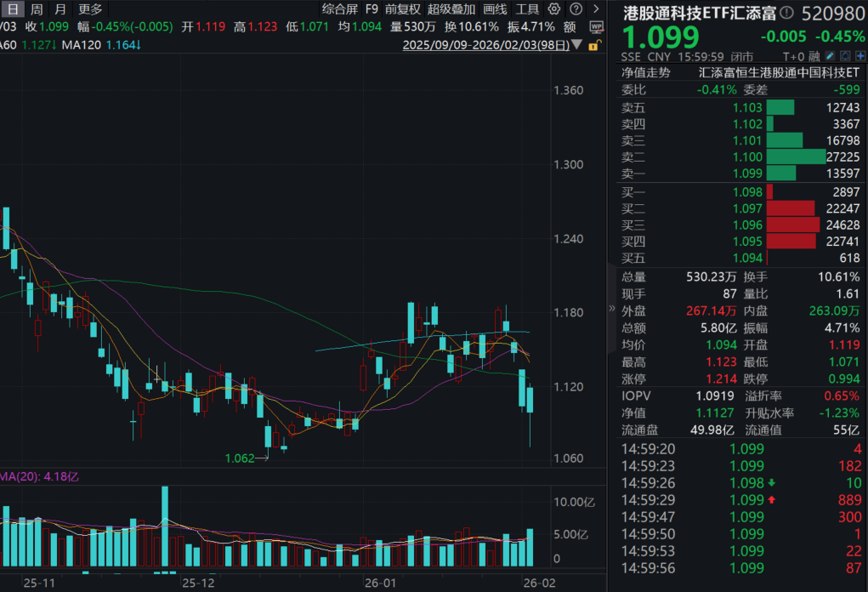Viewport: 868px width, 592px height.
Task: Click the 综合屏 button
Action: point(339,9)
